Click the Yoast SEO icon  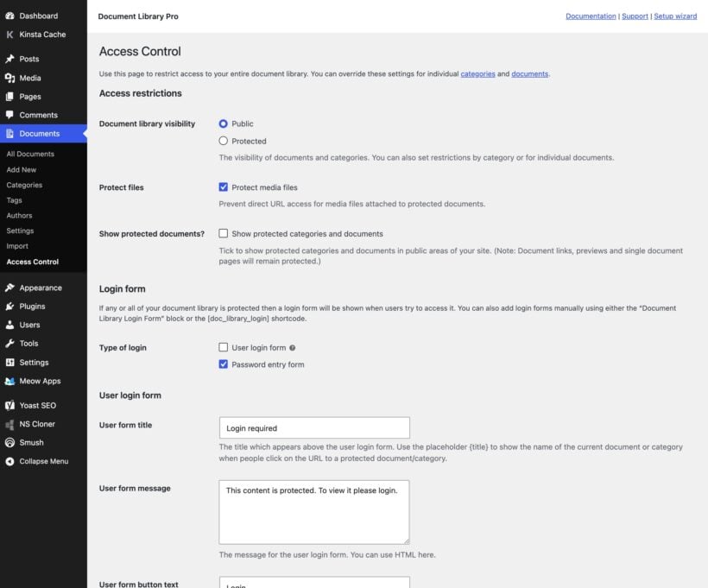[10, 405]
